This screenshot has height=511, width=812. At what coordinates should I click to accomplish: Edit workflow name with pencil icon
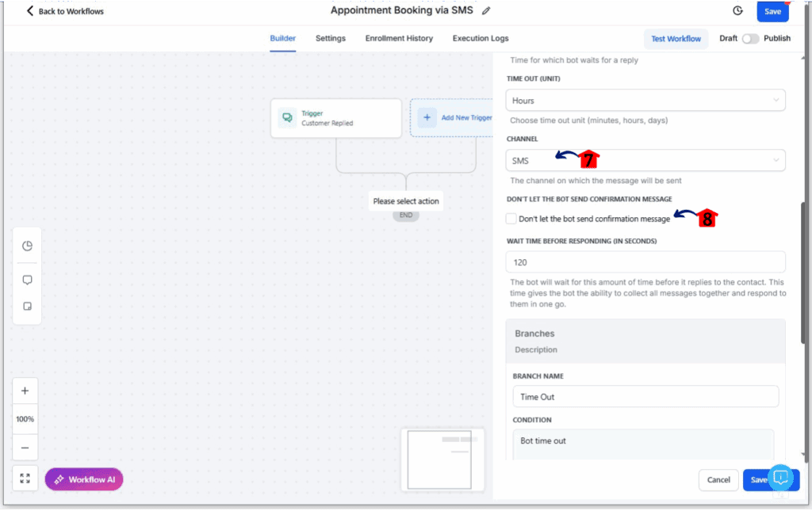click(486, 11)
